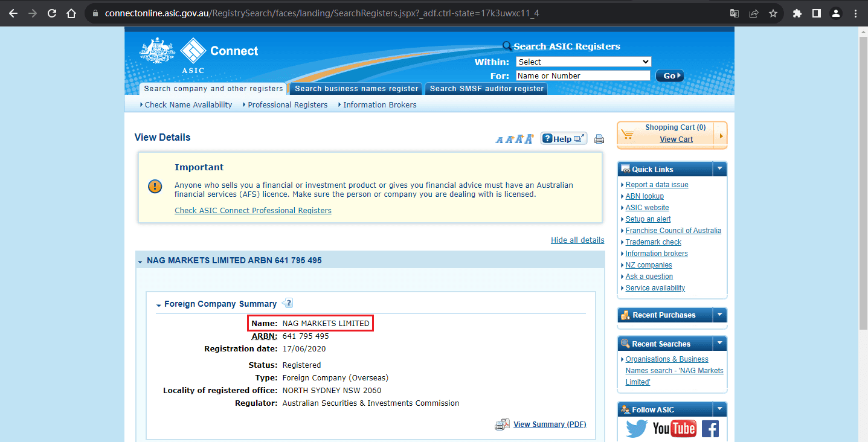This screenshot has height=442, width=868.
Task: Expand the Shopping Cart side arrow
Action: (721, 135)
